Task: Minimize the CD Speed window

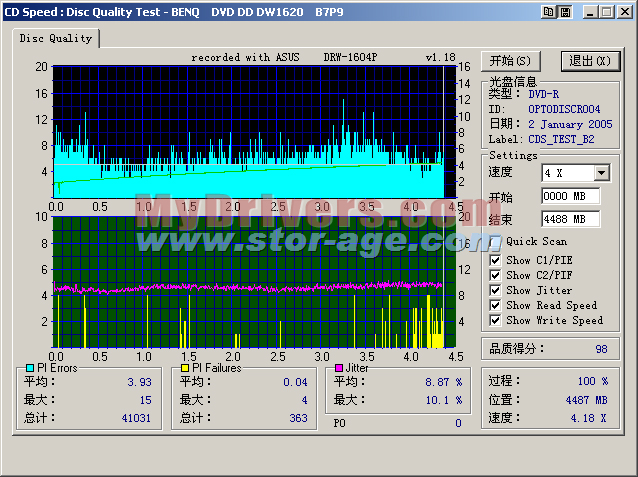Action: 591,12
